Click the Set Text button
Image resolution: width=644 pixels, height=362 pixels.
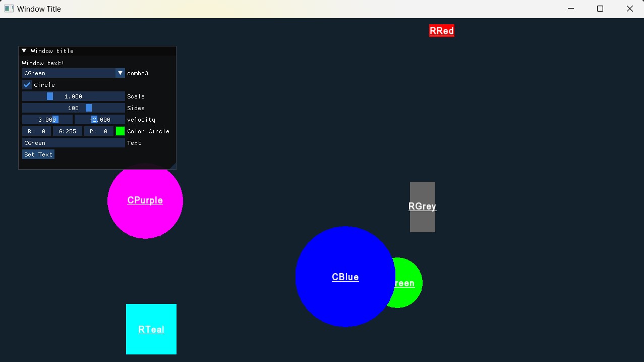tap(38, 154)
